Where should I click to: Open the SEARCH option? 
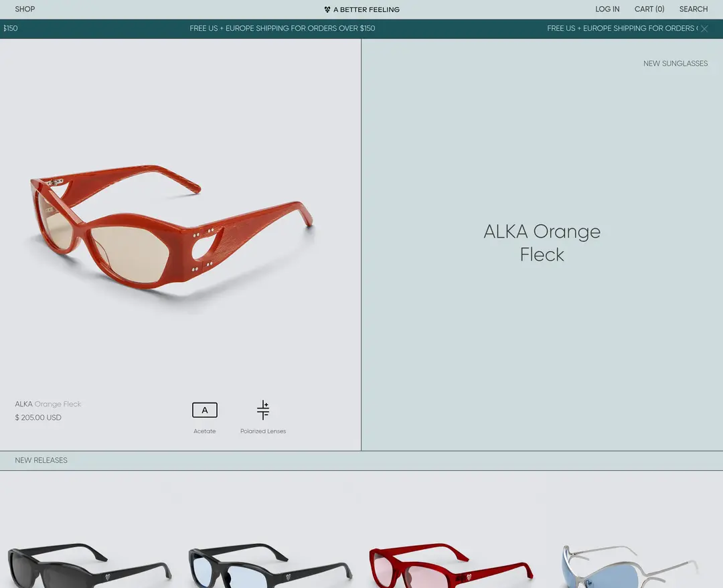tap(694, 9)
